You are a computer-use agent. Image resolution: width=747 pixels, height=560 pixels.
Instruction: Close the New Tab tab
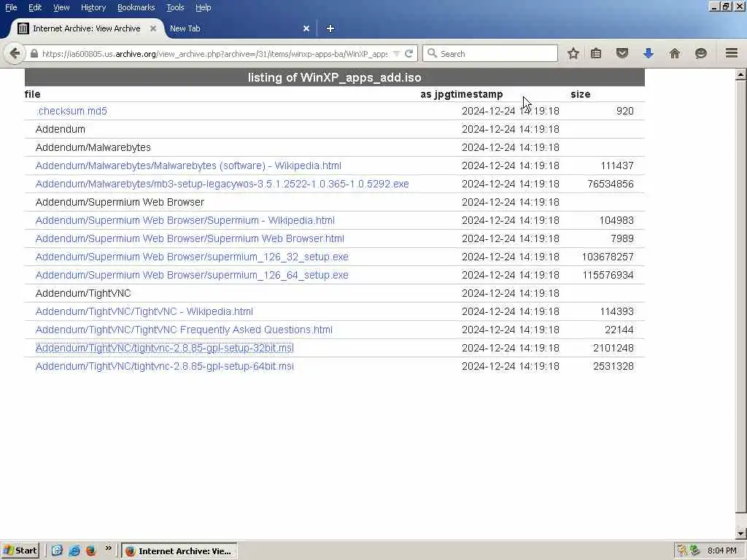click(306, 28)
